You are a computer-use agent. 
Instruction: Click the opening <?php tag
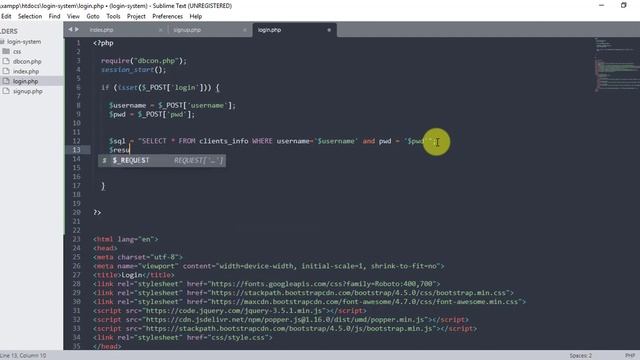[x=103, y=43]
